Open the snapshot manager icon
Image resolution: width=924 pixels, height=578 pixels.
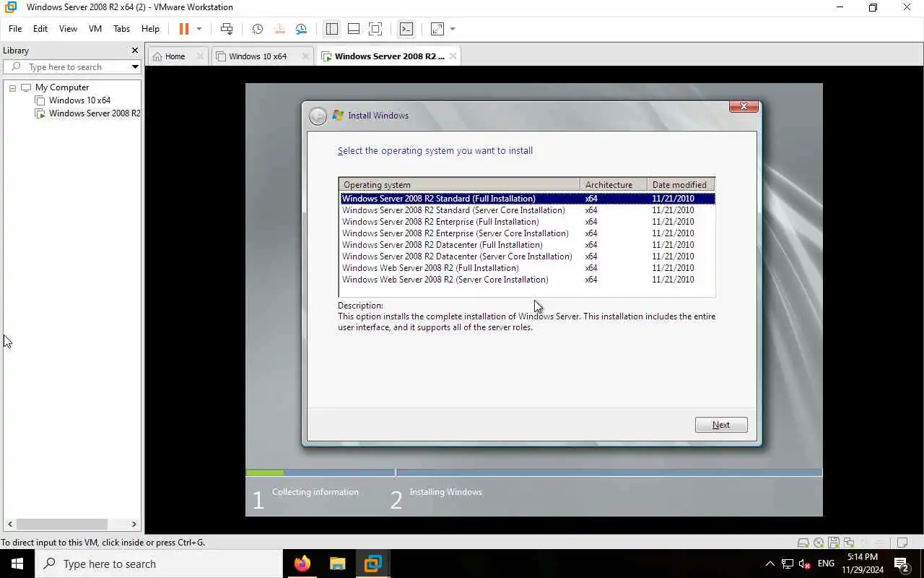tap(301, 29)
